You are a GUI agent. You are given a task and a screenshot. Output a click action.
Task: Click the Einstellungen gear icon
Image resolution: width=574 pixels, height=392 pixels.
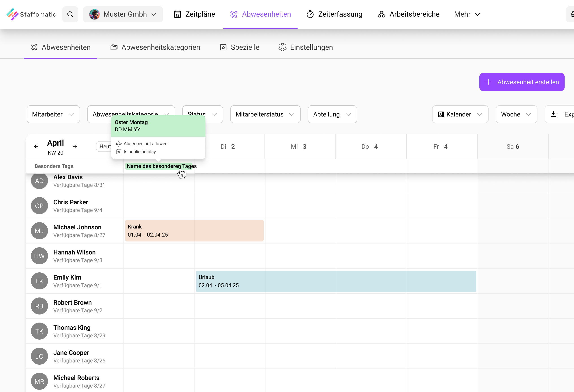point(282,47)
